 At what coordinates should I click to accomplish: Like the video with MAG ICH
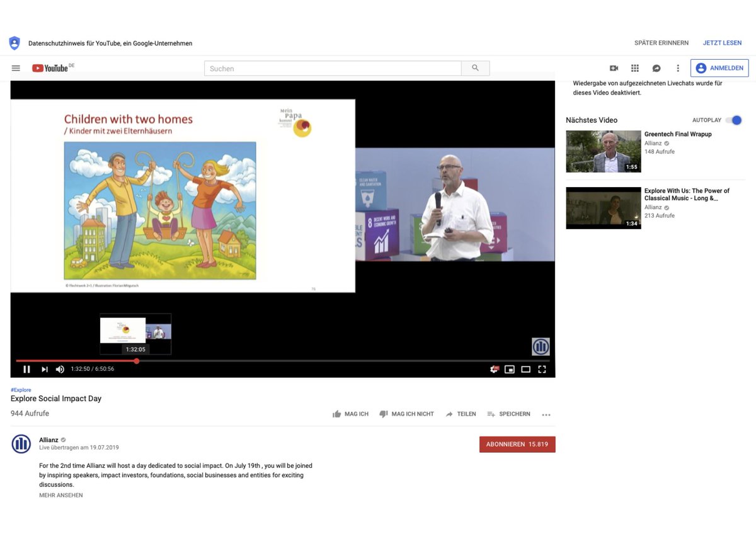click(350, 414)
